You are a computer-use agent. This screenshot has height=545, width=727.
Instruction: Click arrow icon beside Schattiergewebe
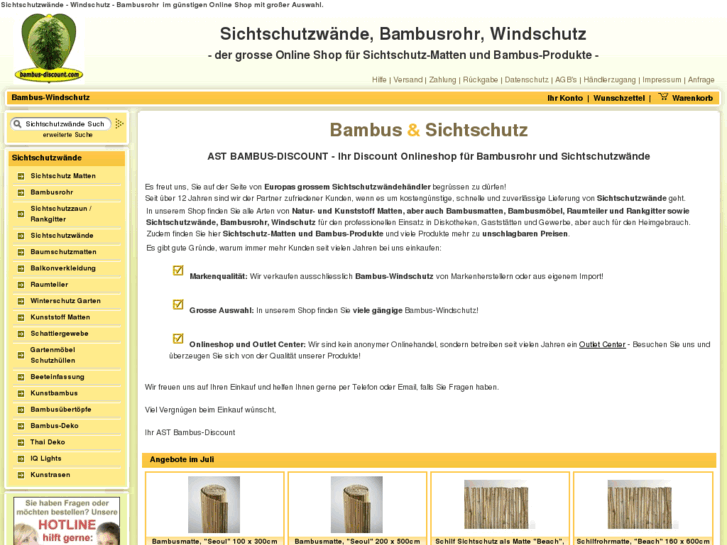click(20, 334)
